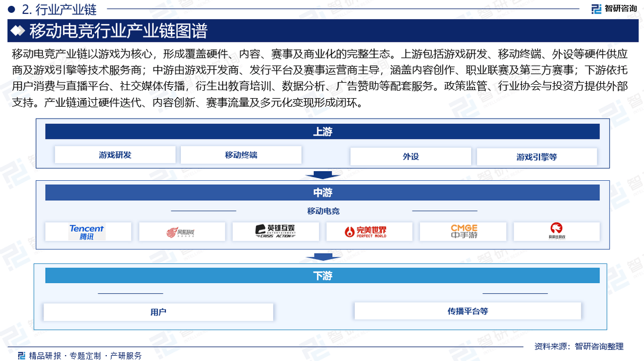Select the 传播平台等 box
Viewport: 644px width, 361px height.
click(x=468, y=311)
